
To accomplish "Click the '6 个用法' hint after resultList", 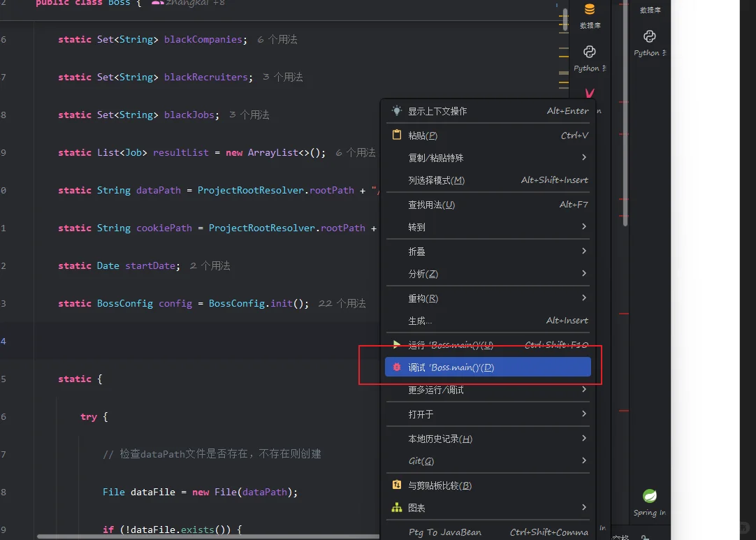I will click(x=356, y=152).
